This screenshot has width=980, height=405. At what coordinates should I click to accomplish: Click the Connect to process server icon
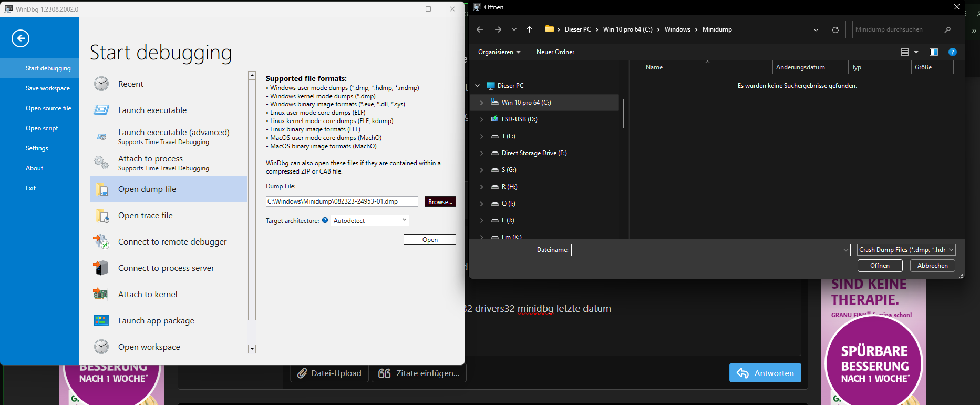coord(101,268)
